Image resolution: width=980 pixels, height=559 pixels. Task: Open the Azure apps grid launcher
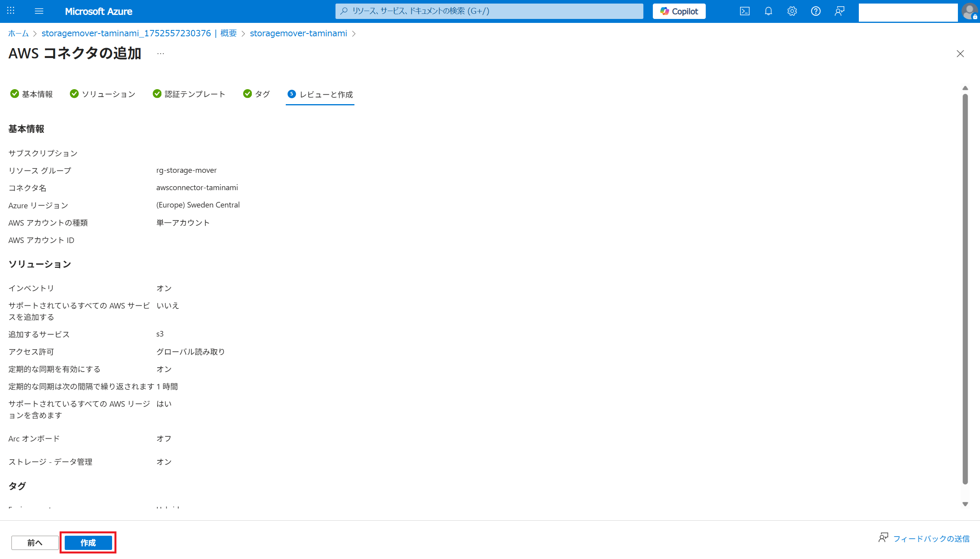coord(11,11)
